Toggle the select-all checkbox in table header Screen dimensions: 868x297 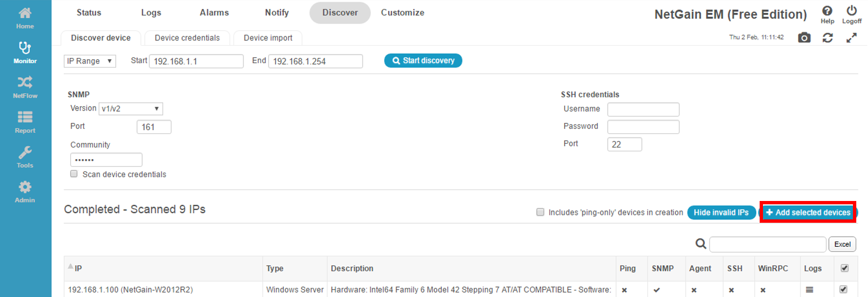pos(845,268)
